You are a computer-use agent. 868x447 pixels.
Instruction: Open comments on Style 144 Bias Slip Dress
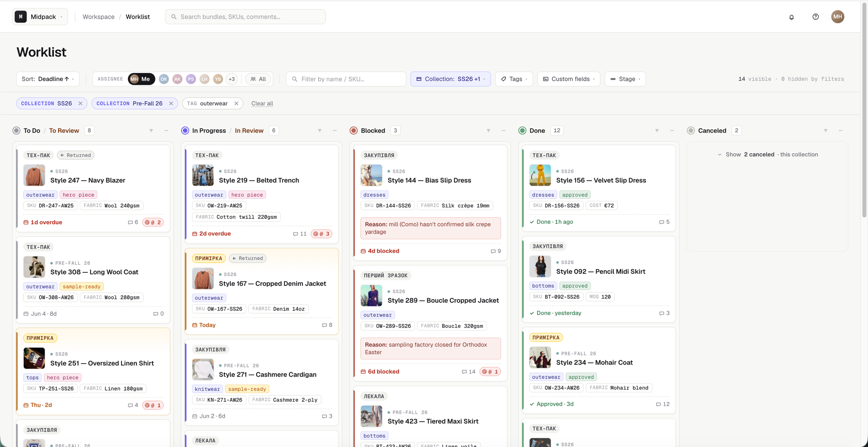(496, 251)
